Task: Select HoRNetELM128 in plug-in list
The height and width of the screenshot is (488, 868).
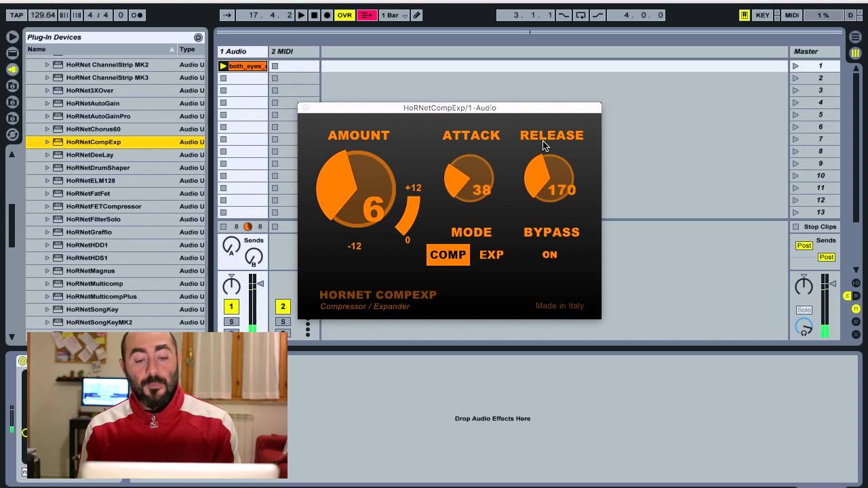Action: tap(115, 181)
